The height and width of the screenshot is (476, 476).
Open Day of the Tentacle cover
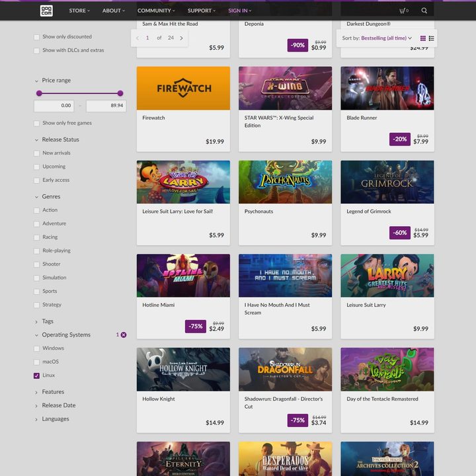pyautogui.click(x=387, y=370)
